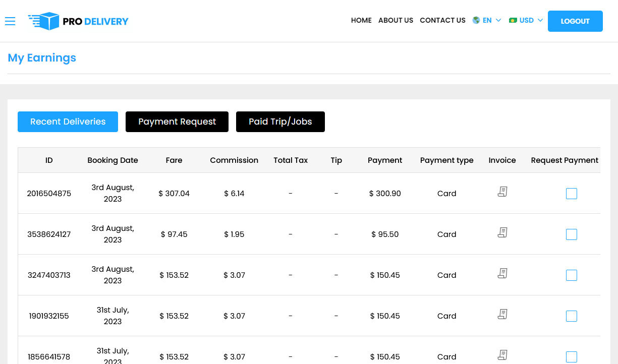
Task: Enable request payment for booking 1901932155
Action: click(571, 316)
